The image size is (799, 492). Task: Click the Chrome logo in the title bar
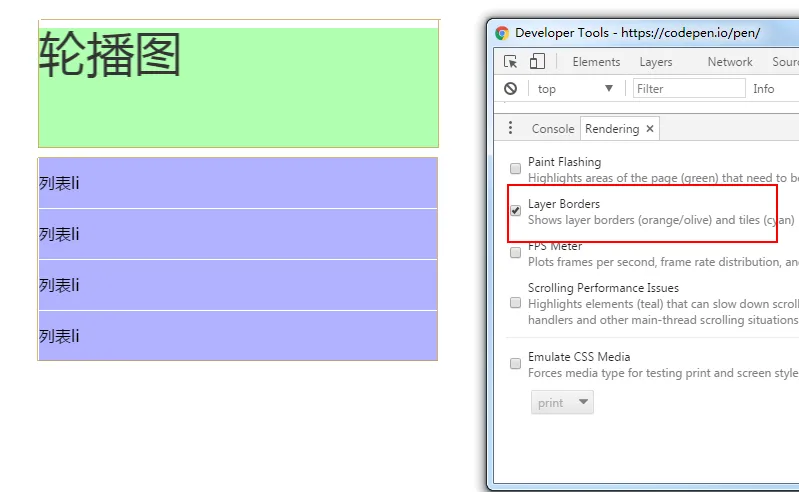coord(502,33)
